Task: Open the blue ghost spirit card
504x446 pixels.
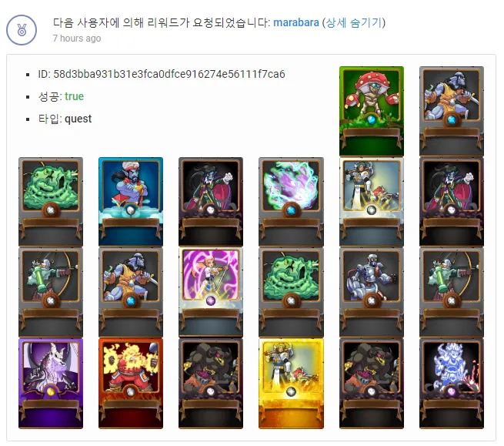Action: click(452, 383)
